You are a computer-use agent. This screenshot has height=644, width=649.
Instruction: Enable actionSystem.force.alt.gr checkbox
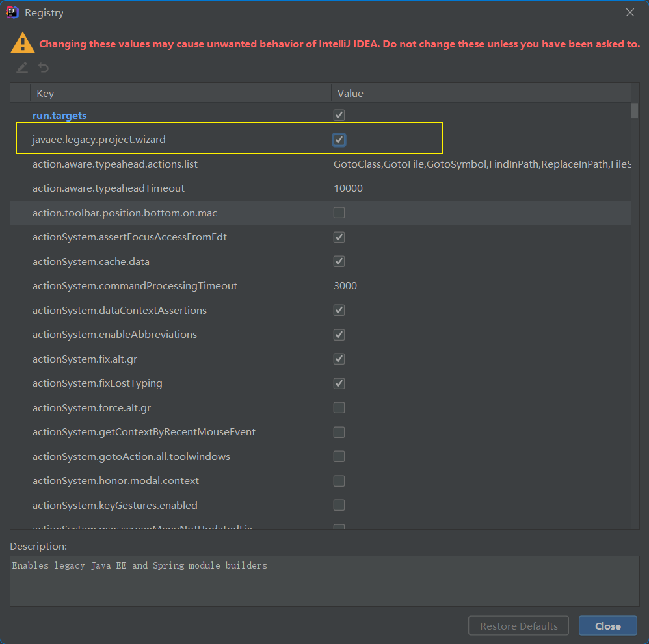[339, 408]
